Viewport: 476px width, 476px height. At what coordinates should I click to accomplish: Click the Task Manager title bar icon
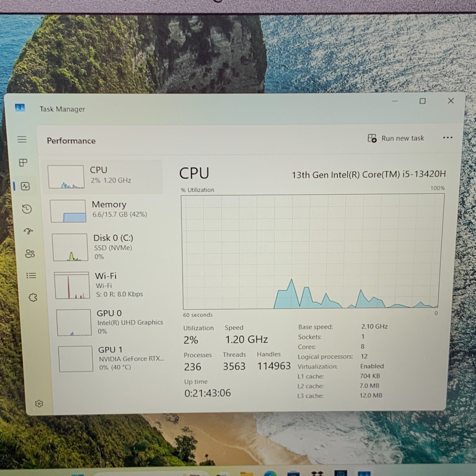[20, 108]
